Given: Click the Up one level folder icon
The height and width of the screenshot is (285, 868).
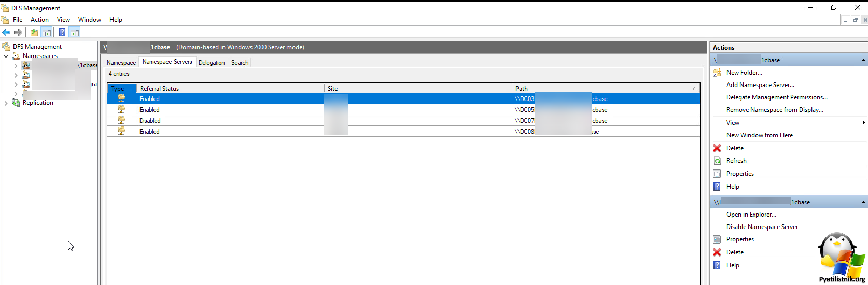Looking at the screenshot, I should pyautogui.click(x=34, y=32).
